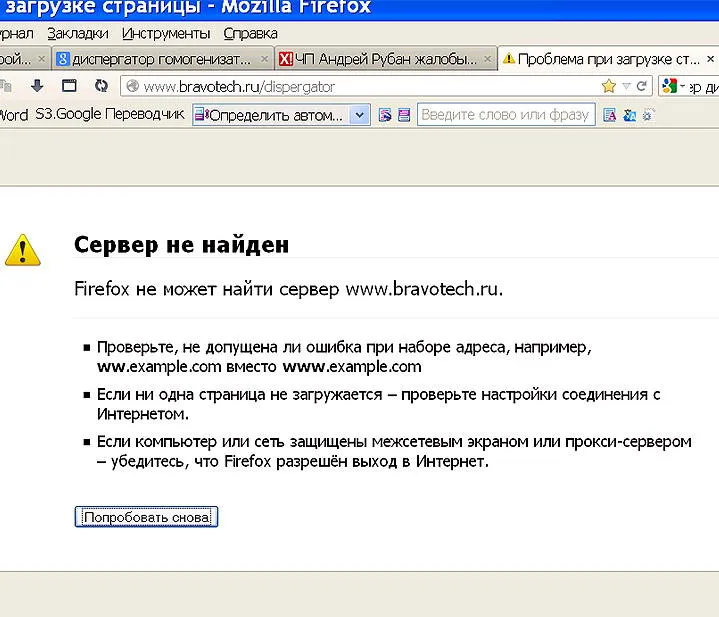Open the Справка menu
The image size is (719, 617).
point(250,33)
